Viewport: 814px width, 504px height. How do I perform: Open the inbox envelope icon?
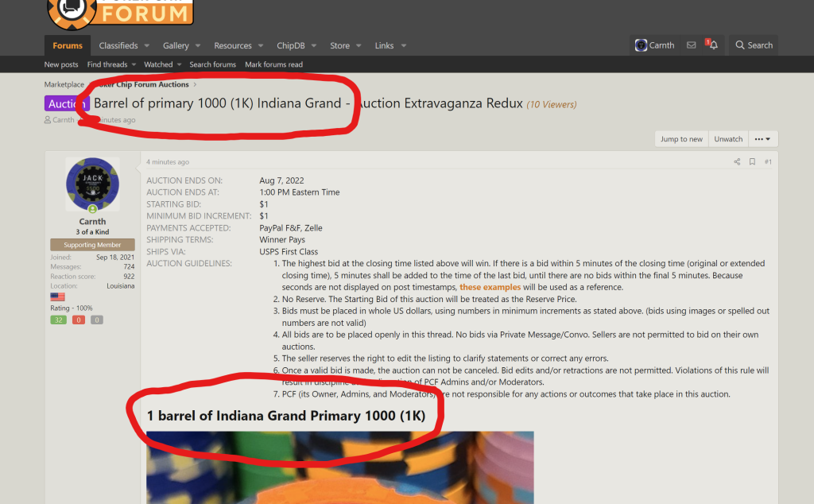click(691, 45)
